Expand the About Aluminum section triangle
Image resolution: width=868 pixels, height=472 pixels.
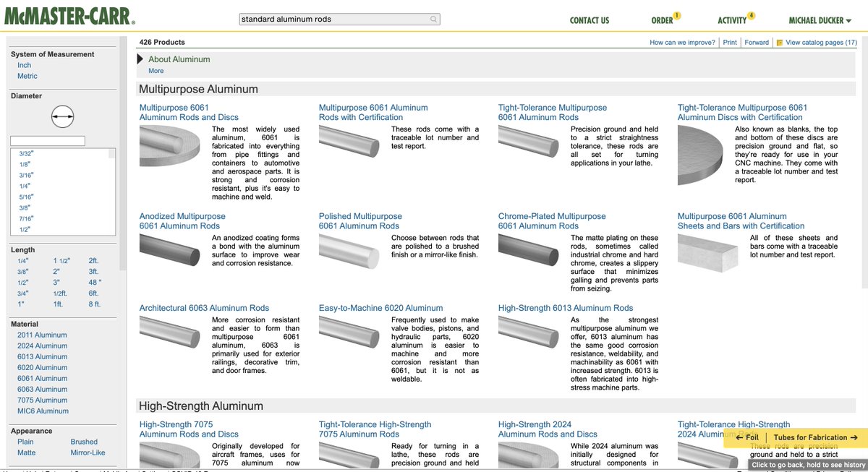point(140,60)
